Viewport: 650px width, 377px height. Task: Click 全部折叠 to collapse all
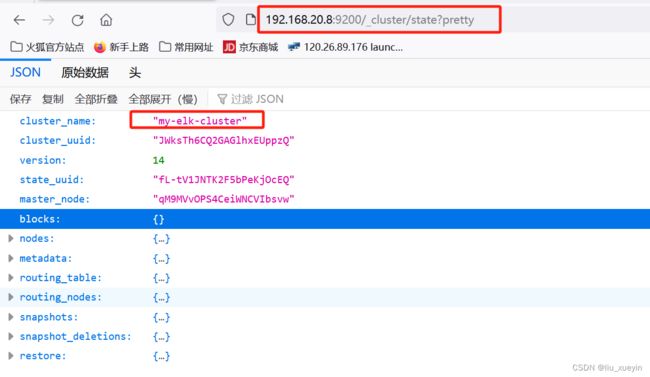coord(96,99)
